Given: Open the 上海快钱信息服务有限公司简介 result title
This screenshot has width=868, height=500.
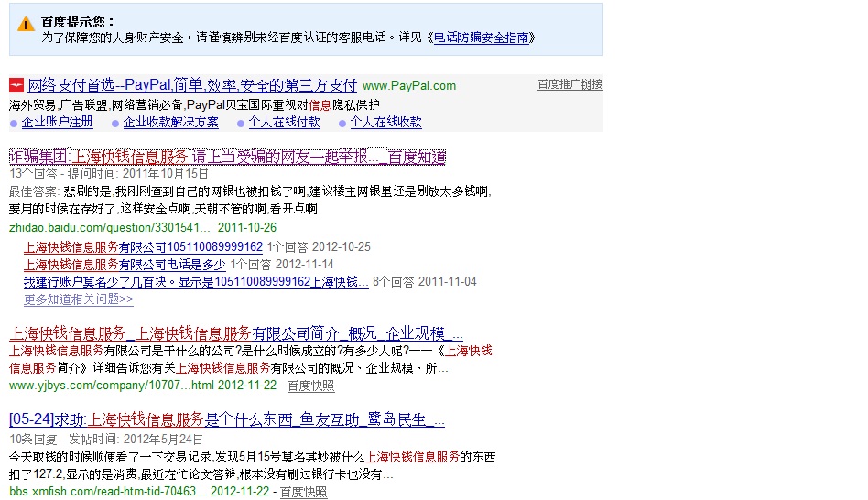Looking at the screenshot, I should 236,333.
